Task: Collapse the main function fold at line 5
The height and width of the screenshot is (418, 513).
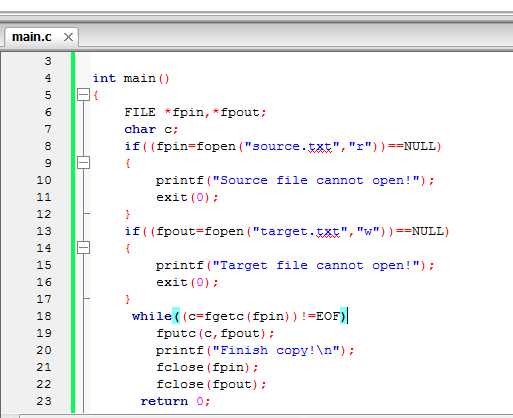Action: 83,95
